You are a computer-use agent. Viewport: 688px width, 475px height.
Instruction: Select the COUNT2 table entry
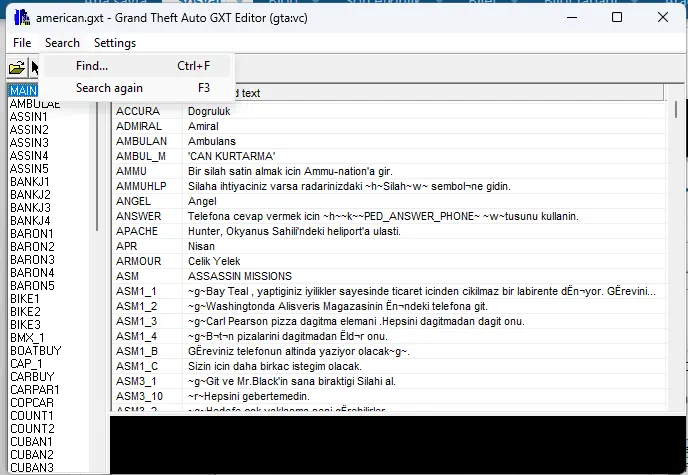(x=32, y=429)
